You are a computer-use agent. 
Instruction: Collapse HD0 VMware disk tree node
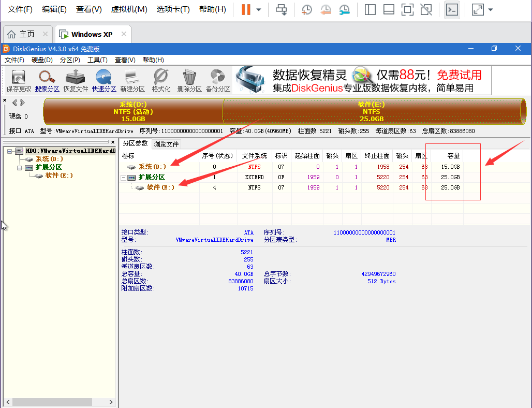click(x=9, y=151)
